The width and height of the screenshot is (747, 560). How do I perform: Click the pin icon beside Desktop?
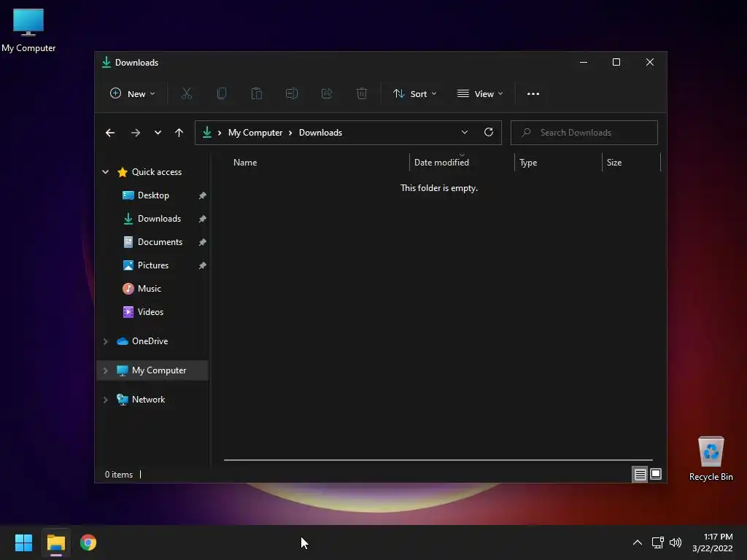pyautogui.click(x=203, y=195)
